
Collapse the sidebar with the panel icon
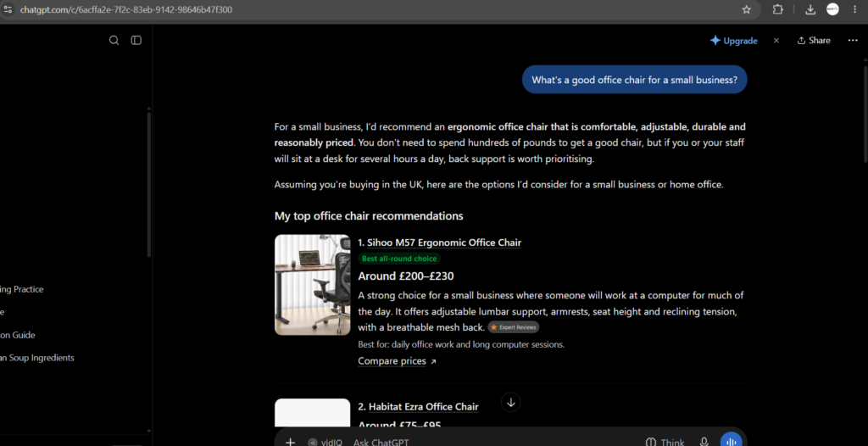(x=136, y=41)
